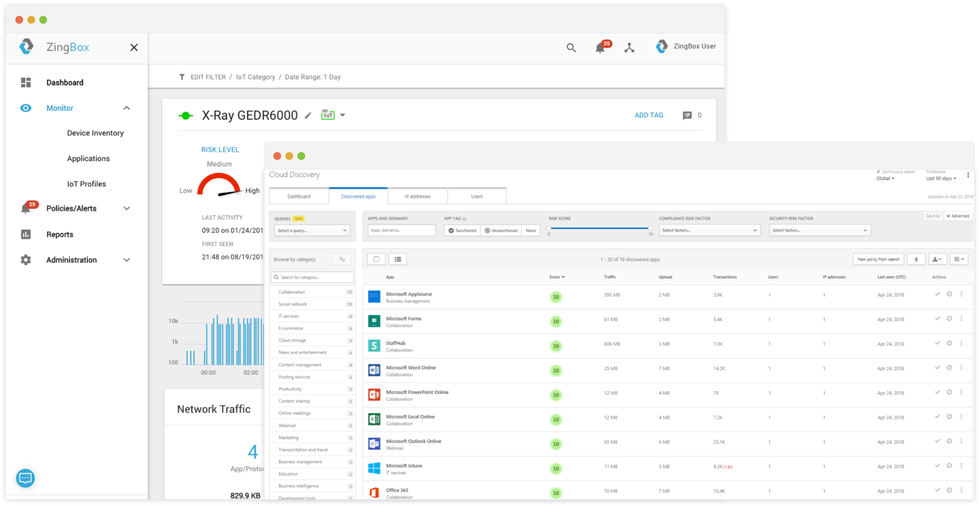Screen dimensions: 980x506
Task: Open the chat support bubble
Action: pos(25,477)
